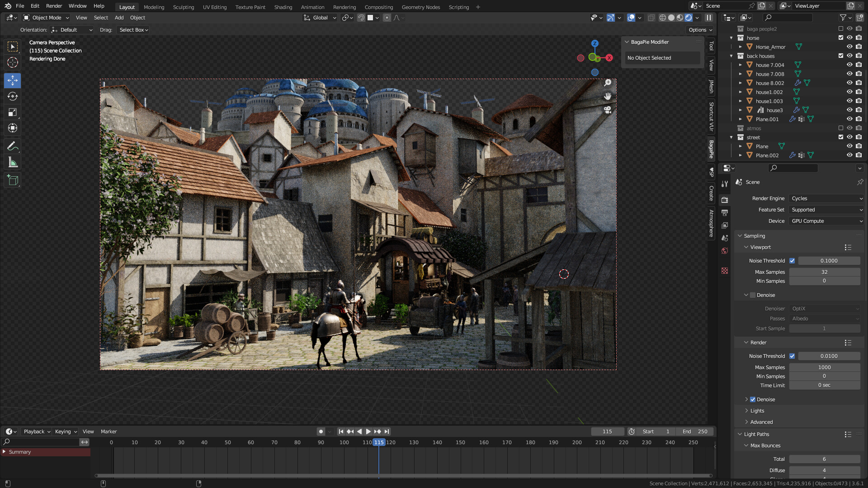Select the Measure tool
868x488 pixels.
[x=13, y=163]
